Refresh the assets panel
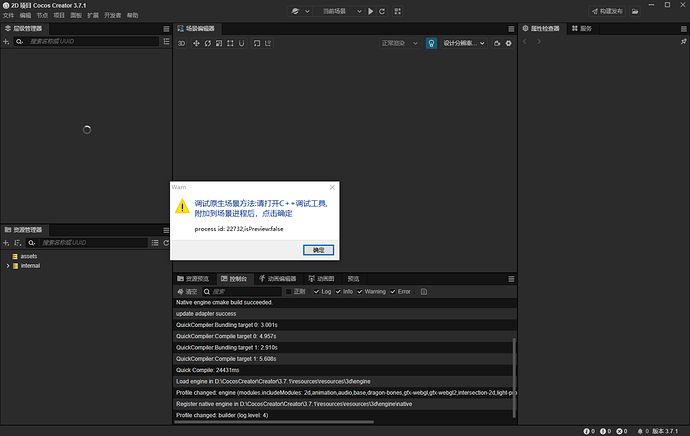 [x=166, y=243]
